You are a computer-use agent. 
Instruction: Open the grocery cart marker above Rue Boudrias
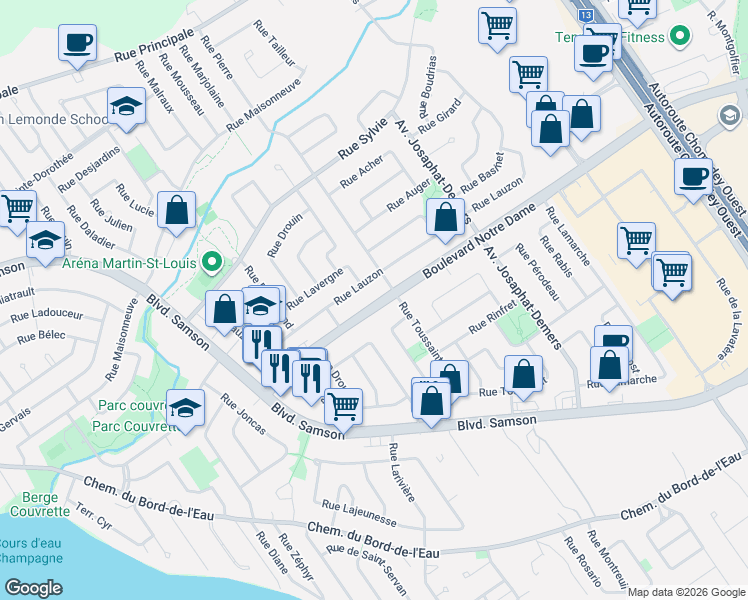[497, 26]
